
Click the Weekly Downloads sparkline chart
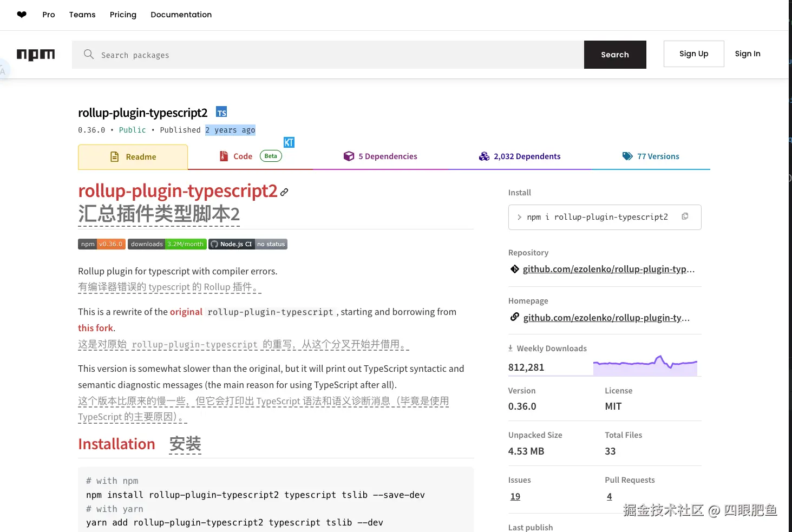(645, 365)
